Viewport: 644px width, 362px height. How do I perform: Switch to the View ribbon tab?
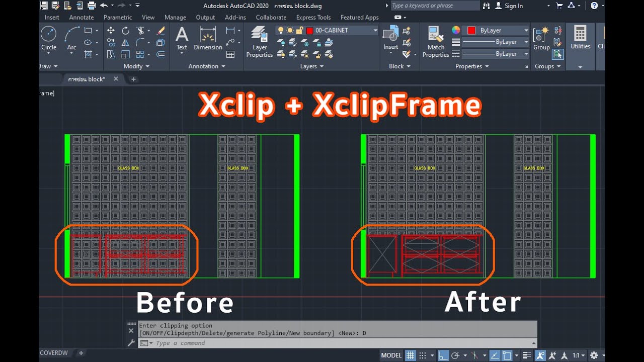point(148,17)
